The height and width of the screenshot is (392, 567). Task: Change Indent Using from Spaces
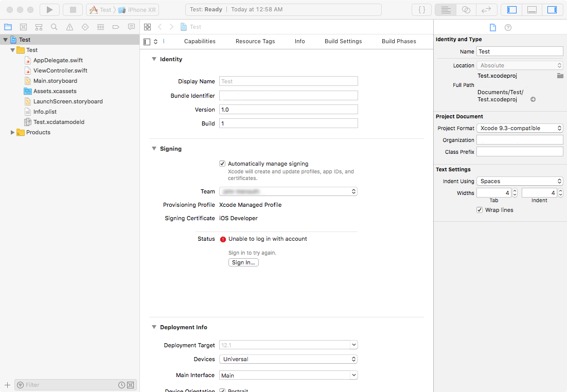pos(520,181)
